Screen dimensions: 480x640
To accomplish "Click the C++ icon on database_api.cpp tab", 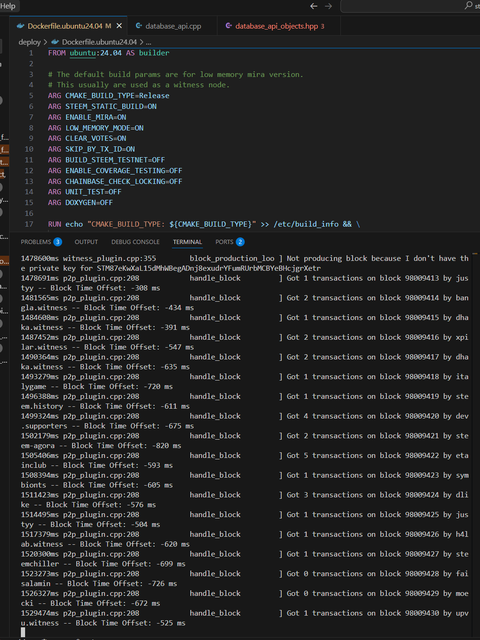I will (139, 26).
